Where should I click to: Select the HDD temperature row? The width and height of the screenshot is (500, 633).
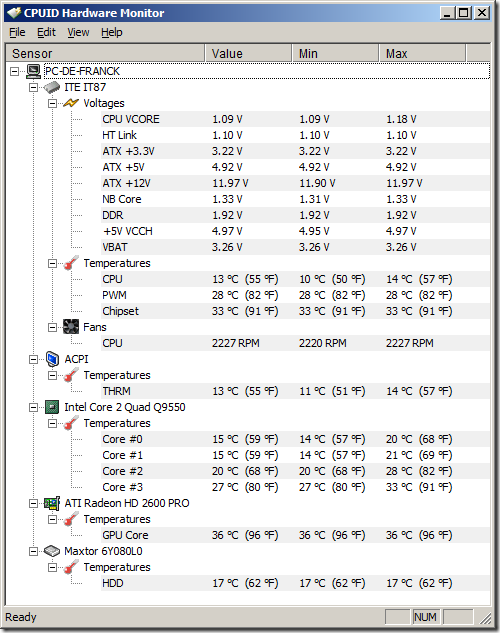pos(295,583)
